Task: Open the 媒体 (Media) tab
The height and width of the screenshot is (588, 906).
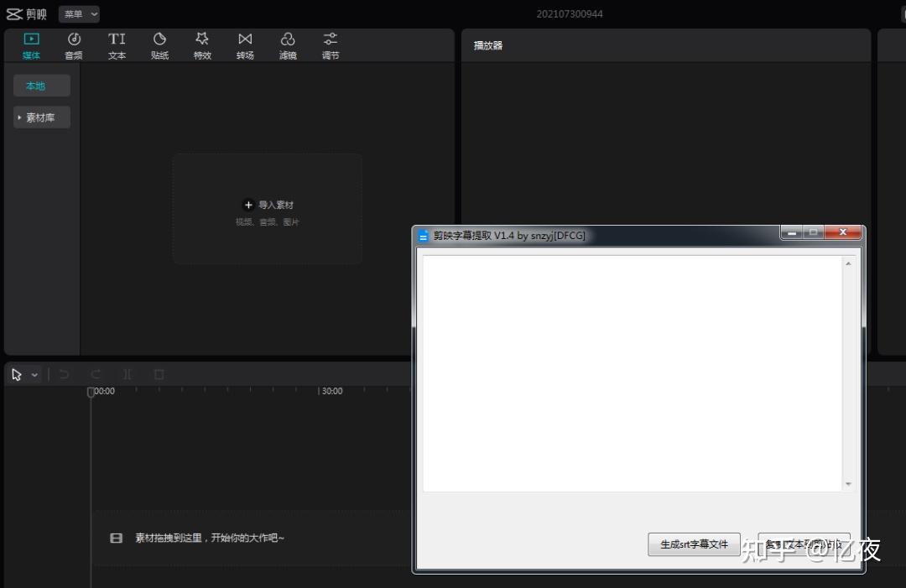Action: (x=31, y=45)
